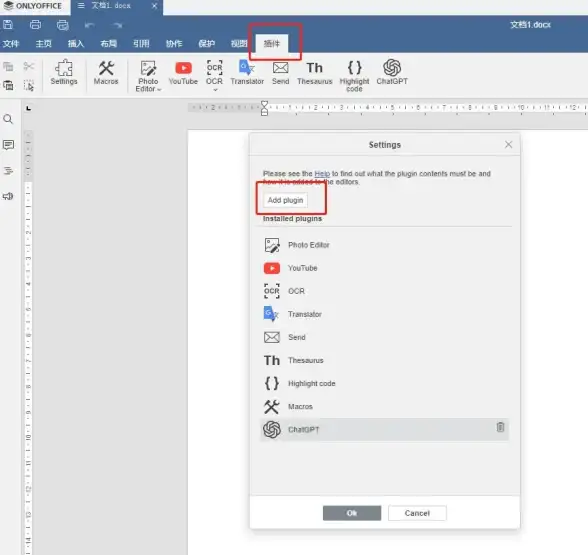
Task: Expand the OCR dropdown arrow in the ribbon
Action: tap(215, 90)
